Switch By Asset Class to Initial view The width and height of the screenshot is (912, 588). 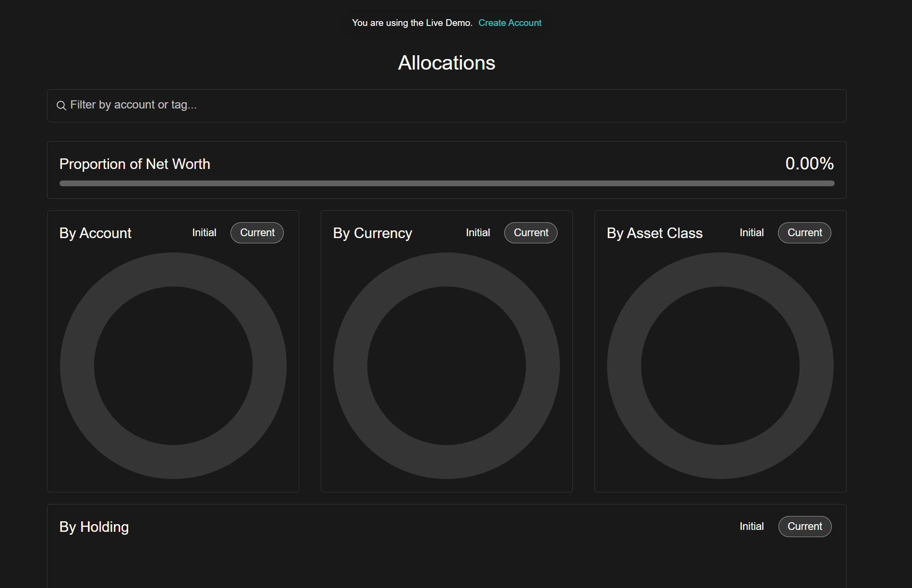click(751, 232)
